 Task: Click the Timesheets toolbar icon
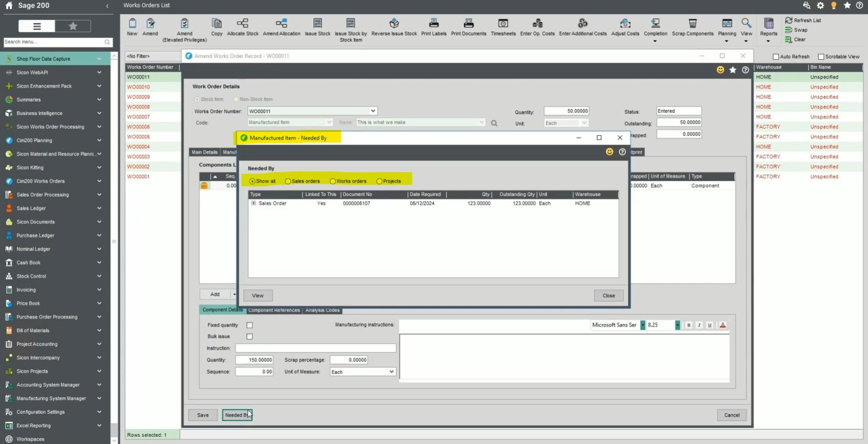(x=503, y=24)
